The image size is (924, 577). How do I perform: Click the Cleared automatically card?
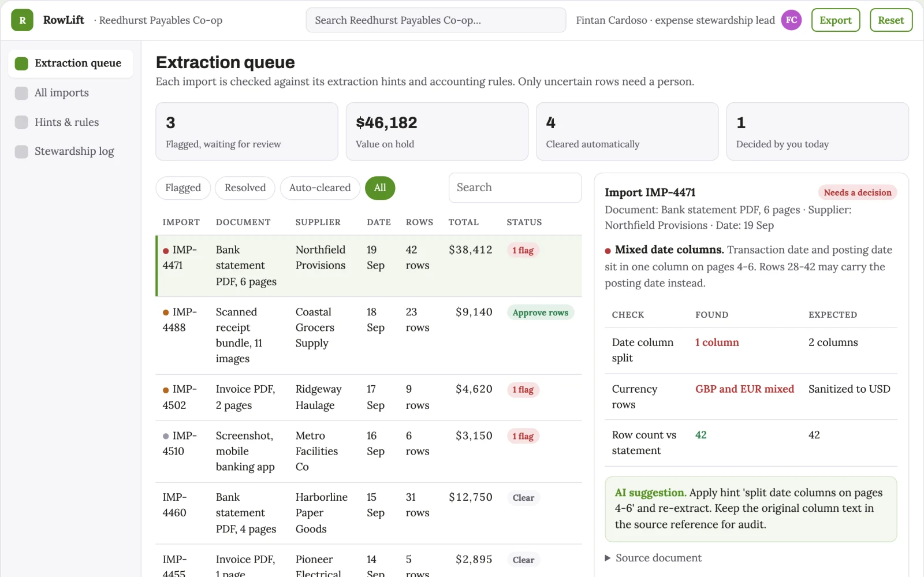pos(627,132)
